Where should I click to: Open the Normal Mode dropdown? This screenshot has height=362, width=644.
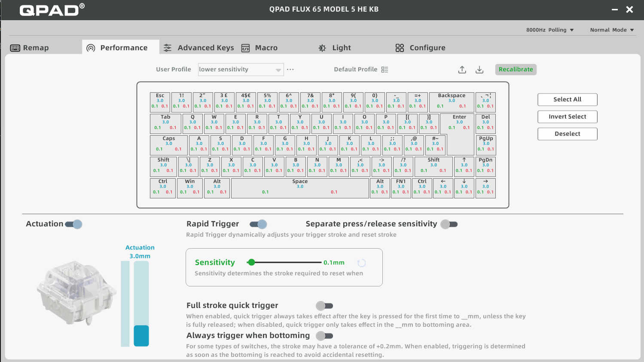pyautogui.click(x=612, y=30)
